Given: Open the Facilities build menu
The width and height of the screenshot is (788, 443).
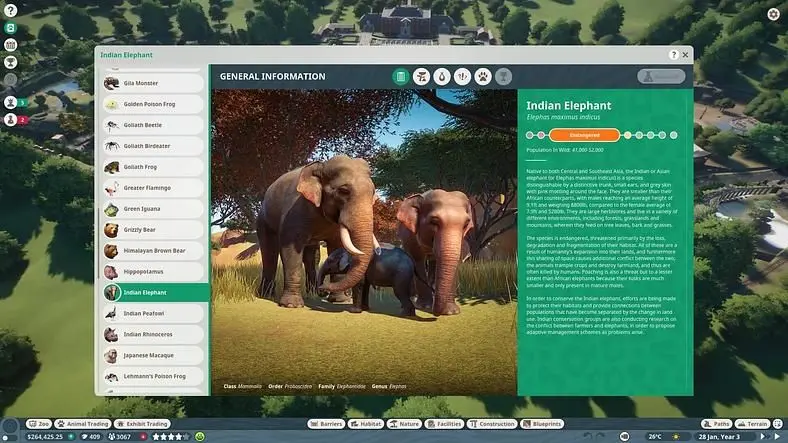Looking at the screenshot, I should pyautogui.click(x=444, y=424).
